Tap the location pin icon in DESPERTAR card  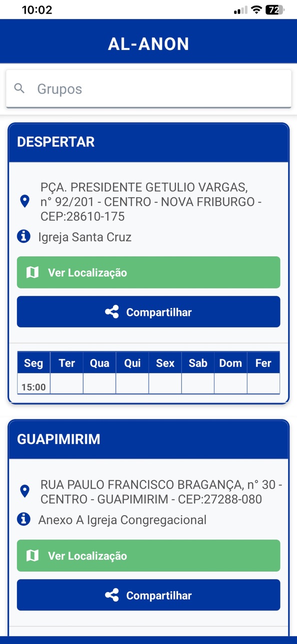click(24, 202)
